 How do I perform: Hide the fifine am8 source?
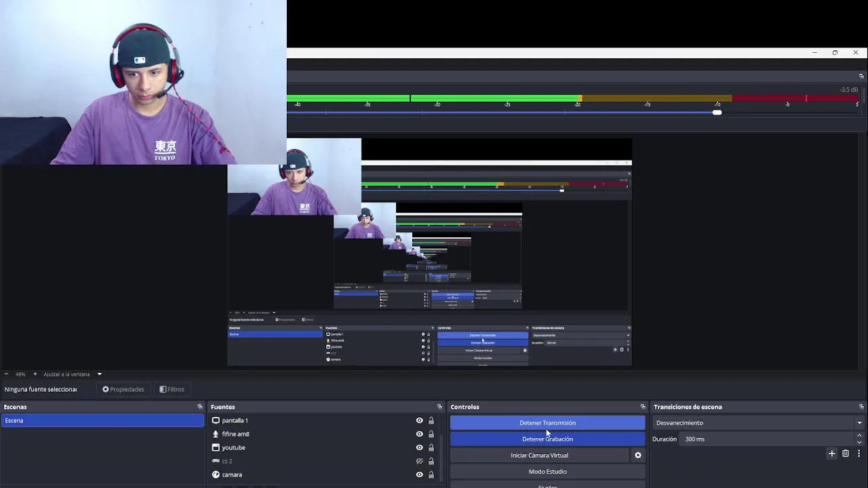tap(420, 434)
